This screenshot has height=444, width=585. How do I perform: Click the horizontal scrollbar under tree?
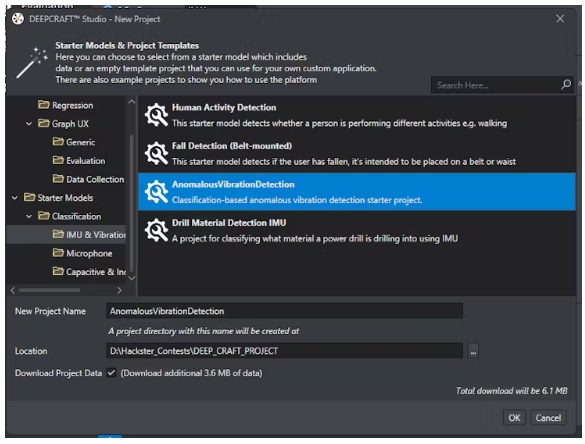[49, 290]
